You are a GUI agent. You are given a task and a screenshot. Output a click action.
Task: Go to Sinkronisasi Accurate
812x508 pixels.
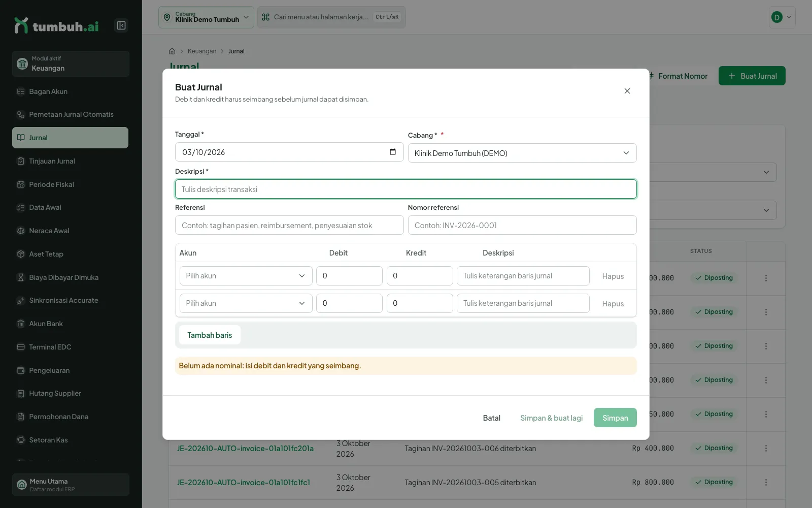[70, 300]
